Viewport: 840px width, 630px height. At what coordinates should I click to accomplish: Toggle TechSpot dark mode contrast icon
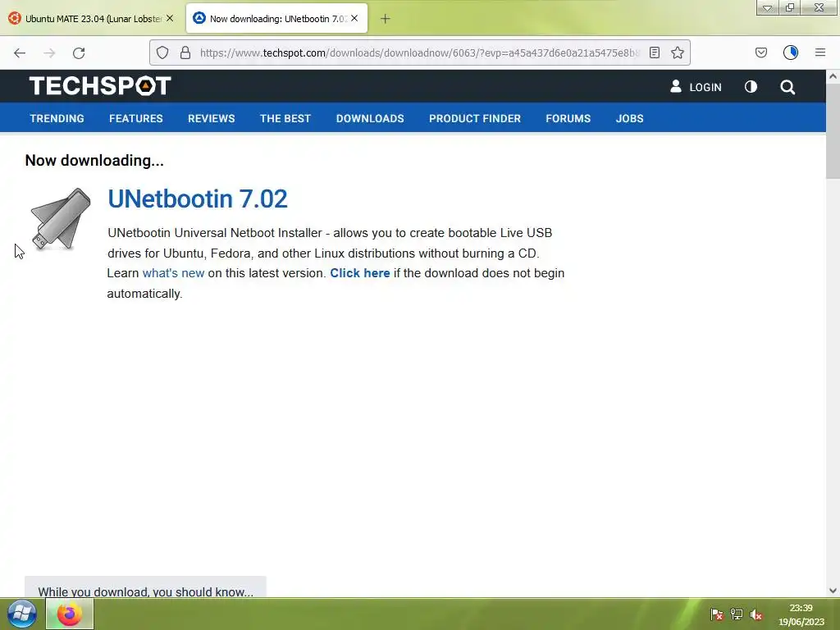click(x=751, y=87)
